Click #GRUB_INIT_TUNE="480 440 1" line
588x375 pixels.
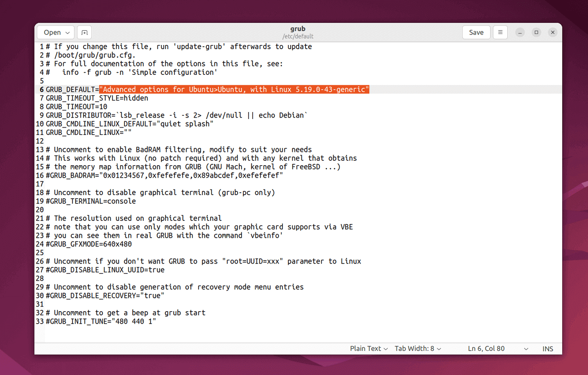101,321
